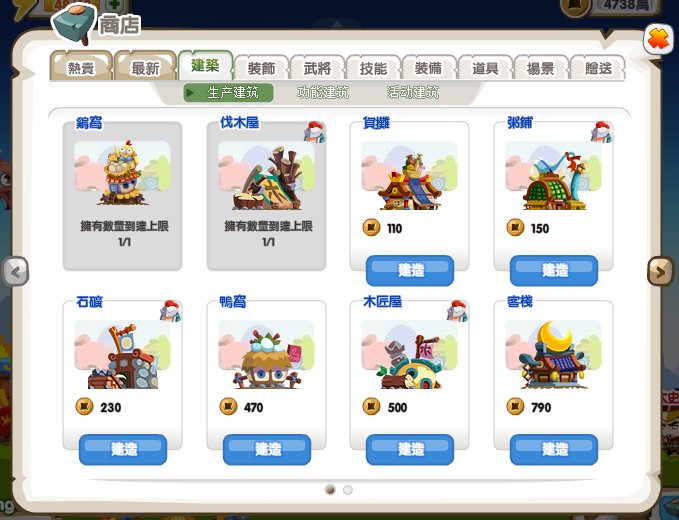The width and height of the screenshot is (679, 520).
Task: Click the 貨攤 building thumbnail
Action: (410, 176)
